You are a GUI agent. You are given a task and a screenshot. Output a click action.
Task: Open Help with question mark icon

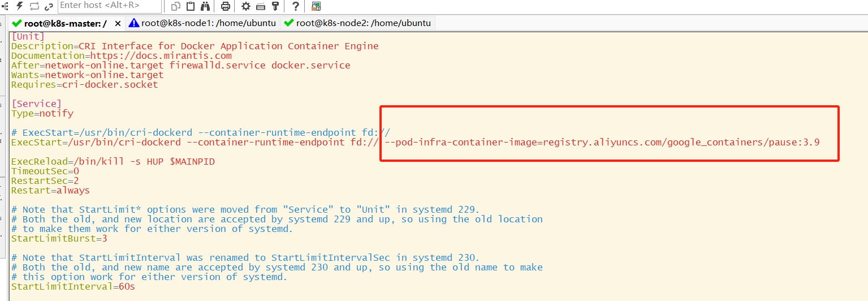click(x=296, y=6)
